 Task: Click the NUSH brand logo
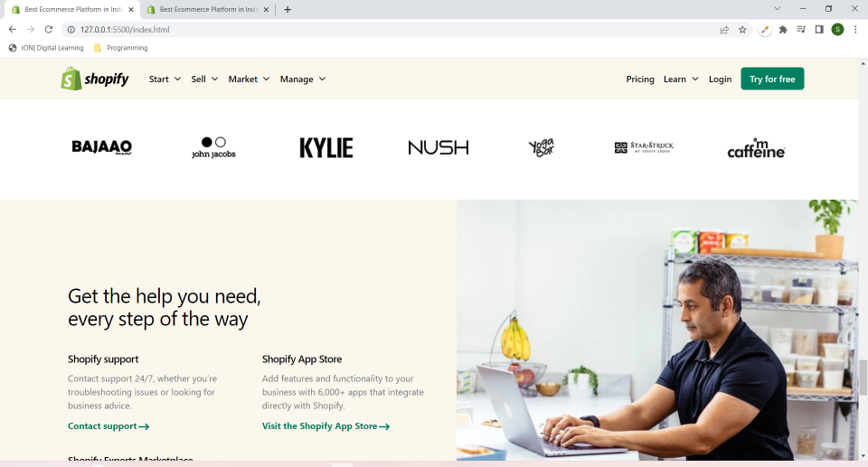439,148
